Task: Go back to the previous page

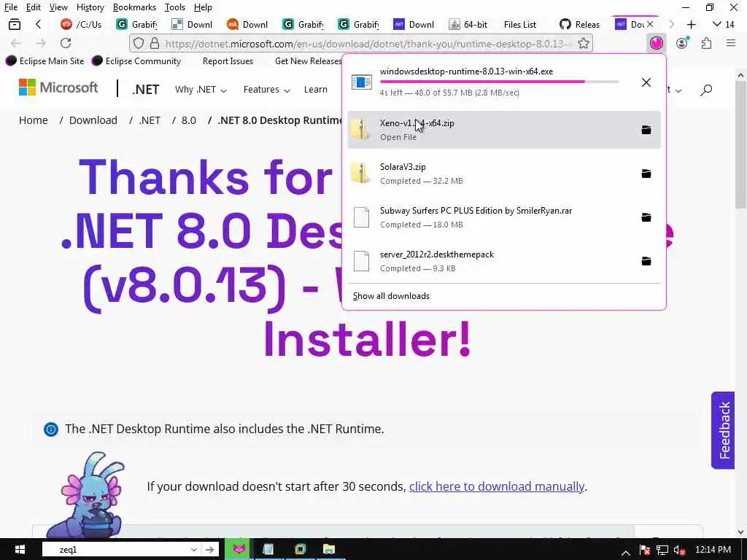Action: pyautogui.click(x=16, y=43)
